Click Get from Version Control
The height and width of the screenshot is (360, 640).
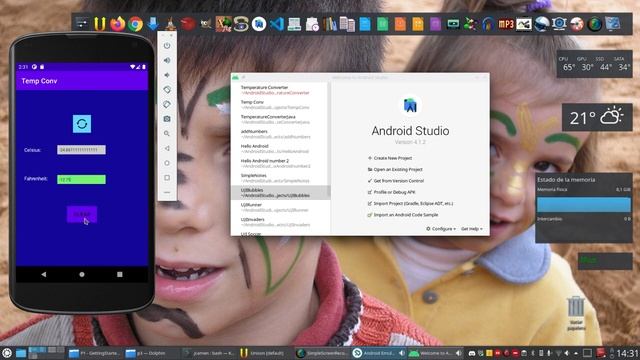(x=396, y=181)
